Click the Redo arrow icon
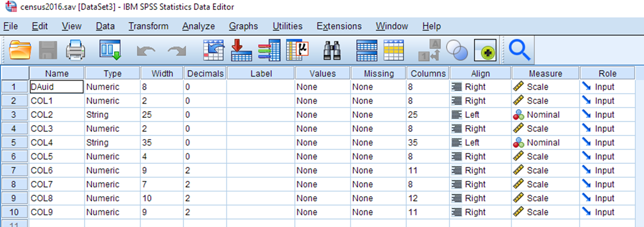Screen dimensions: 644x227 (x=177, y=51)
